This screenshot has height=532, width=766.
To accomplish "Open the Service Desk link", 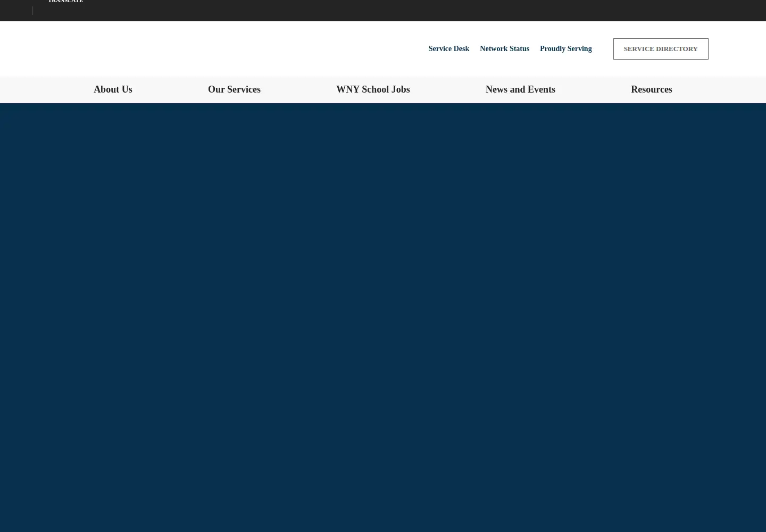I will click(x=448, y=48).
